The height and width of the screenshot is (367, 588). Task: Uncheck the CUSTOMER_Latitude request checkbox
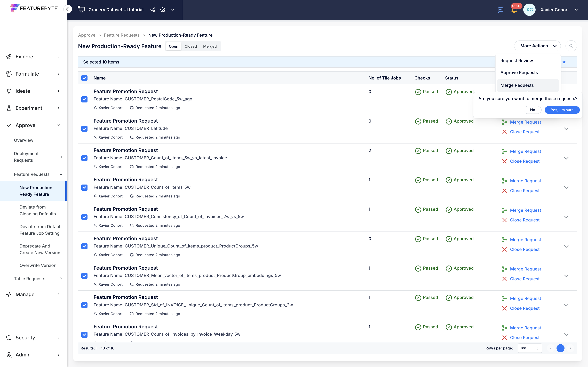[x=84, y=129]
